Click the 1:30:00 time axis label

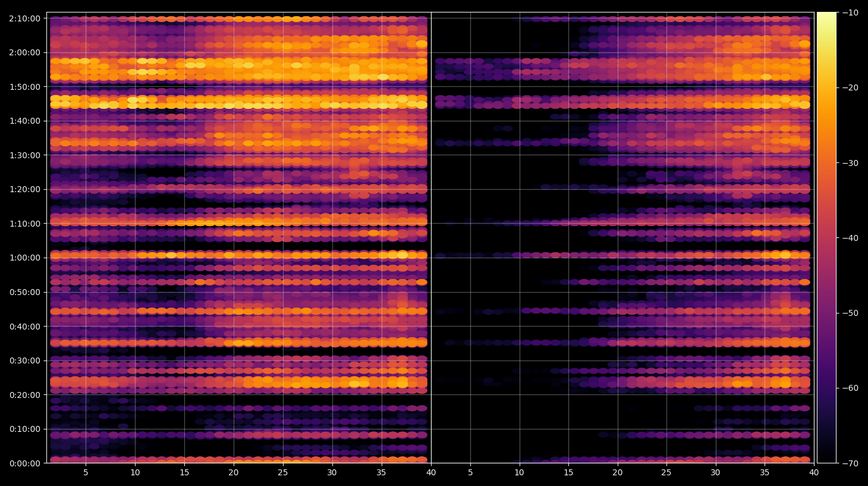24,155
